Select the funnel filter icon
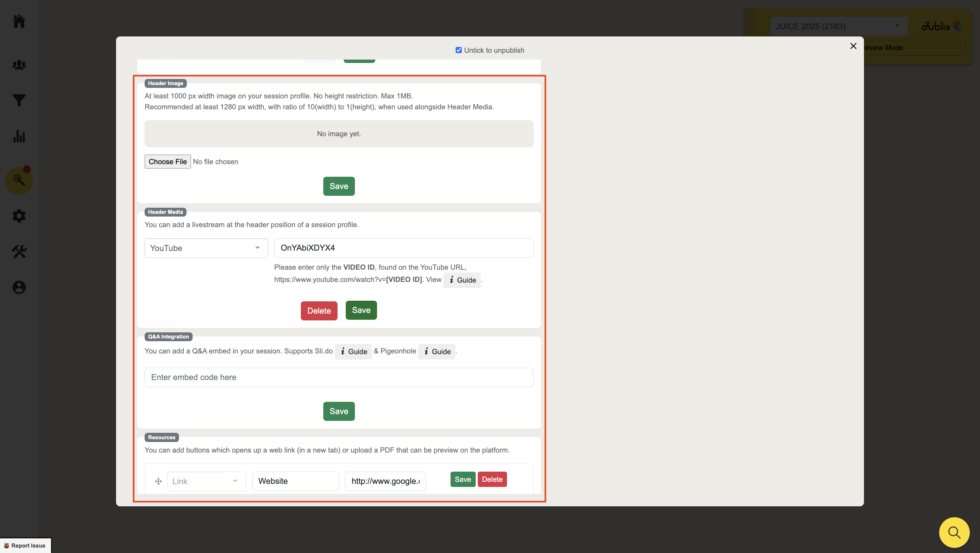Viewport: 980px width, 553px height. tap(19, 100)
